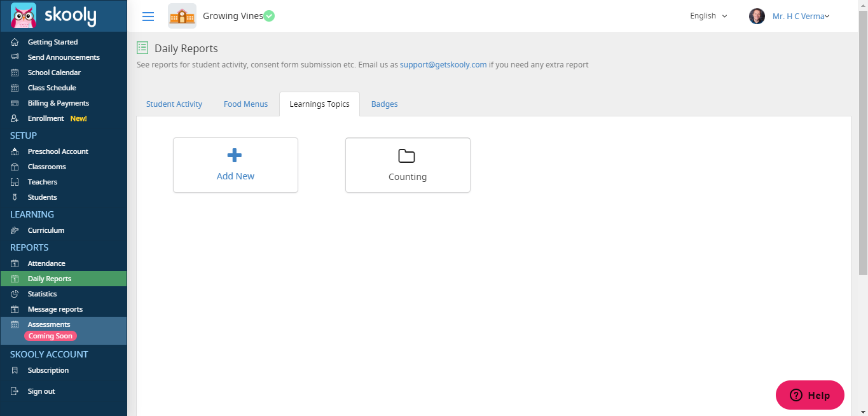The image size is (868, 416).
Task: Click the pink Help button
Action: coord(810,395)
